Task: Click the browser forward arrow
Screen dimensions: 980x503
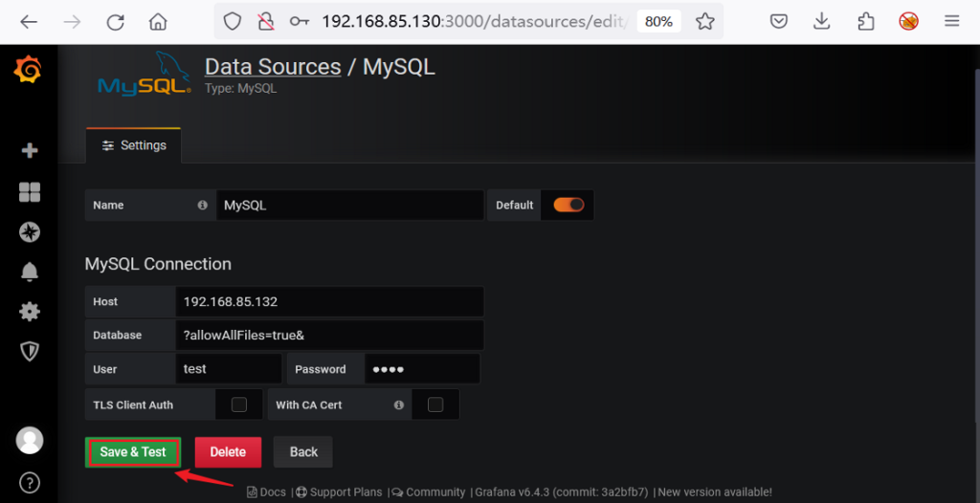Action: [73, 23]
